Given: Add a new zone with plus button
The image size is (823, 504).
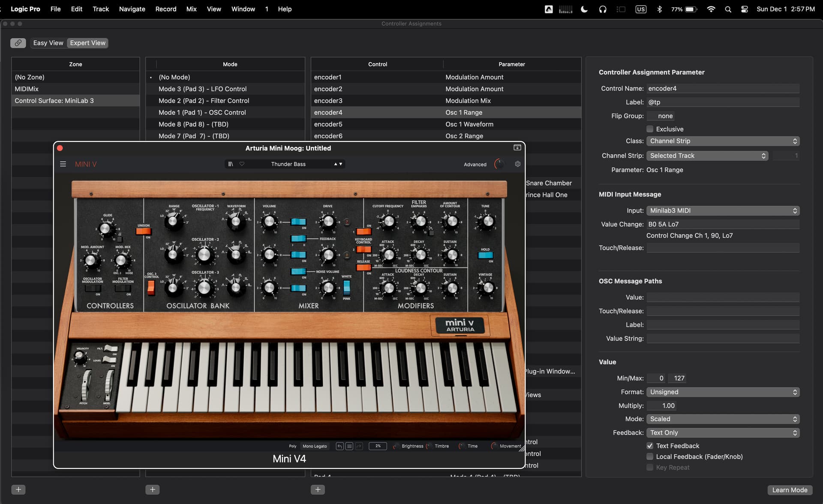Looking at the screenshot, I should pos(18,489).
